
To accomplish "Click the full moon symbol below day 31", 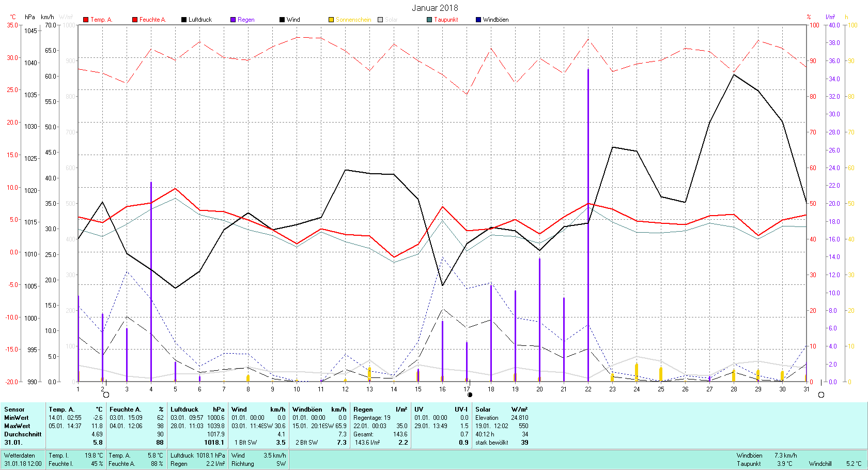I will 821,395.
